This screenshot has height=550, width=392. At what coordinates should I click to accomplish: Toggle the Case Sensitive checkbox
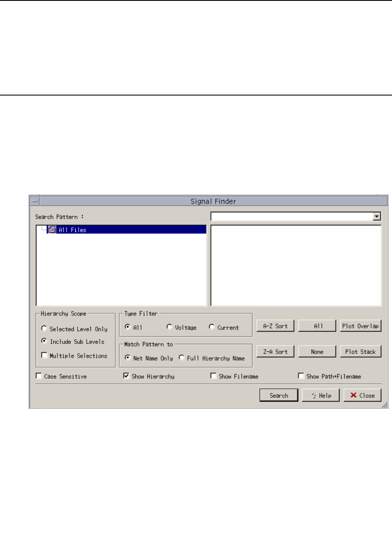pos(39,376)
